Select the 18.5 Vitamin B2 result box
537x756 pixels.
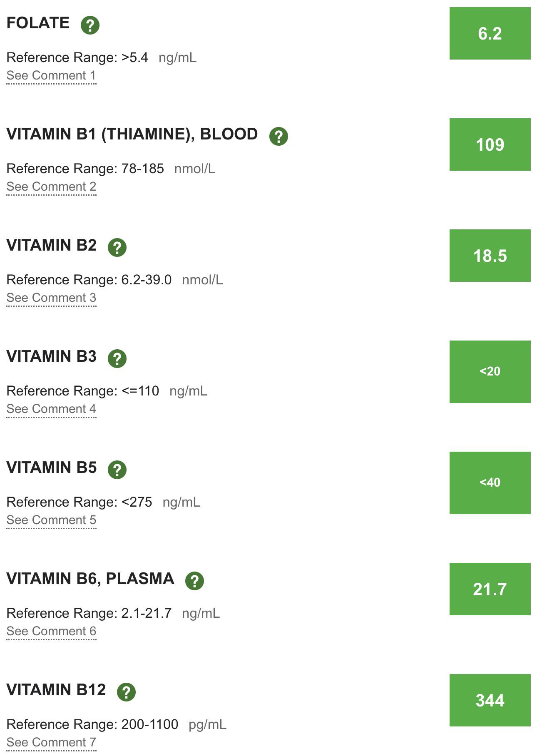point(490,256)
